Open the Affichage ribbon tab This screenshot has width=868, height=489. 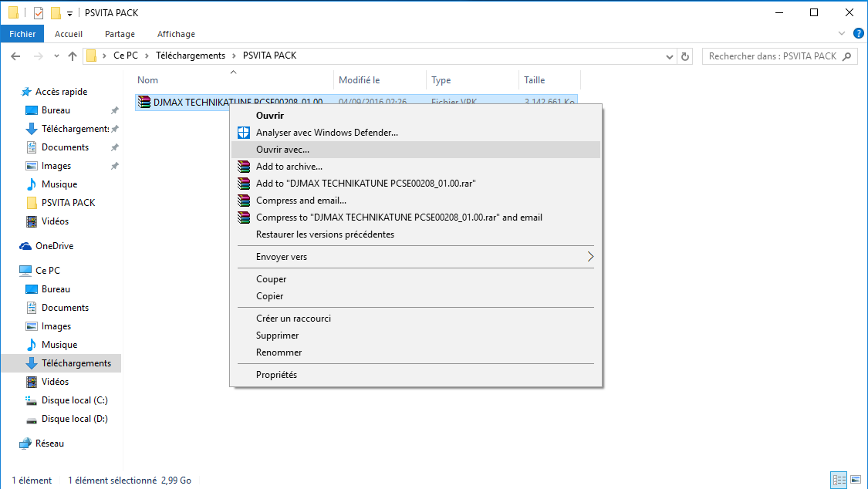point(176,34)
